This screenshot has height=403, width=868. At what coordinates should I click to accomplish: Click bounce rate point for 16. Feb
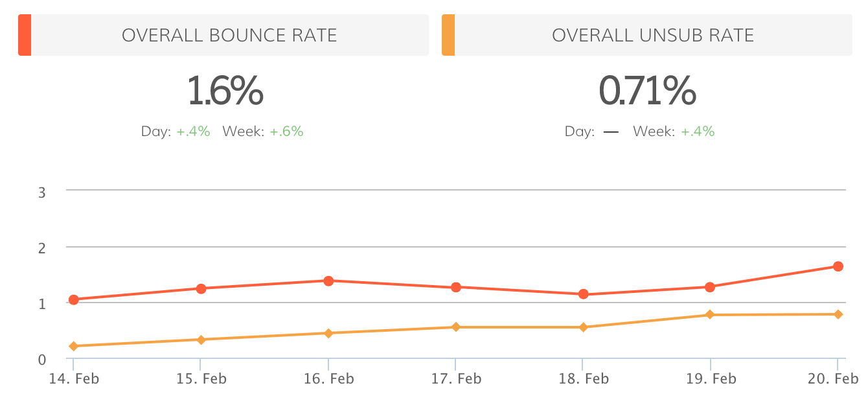tap(328, 281)
